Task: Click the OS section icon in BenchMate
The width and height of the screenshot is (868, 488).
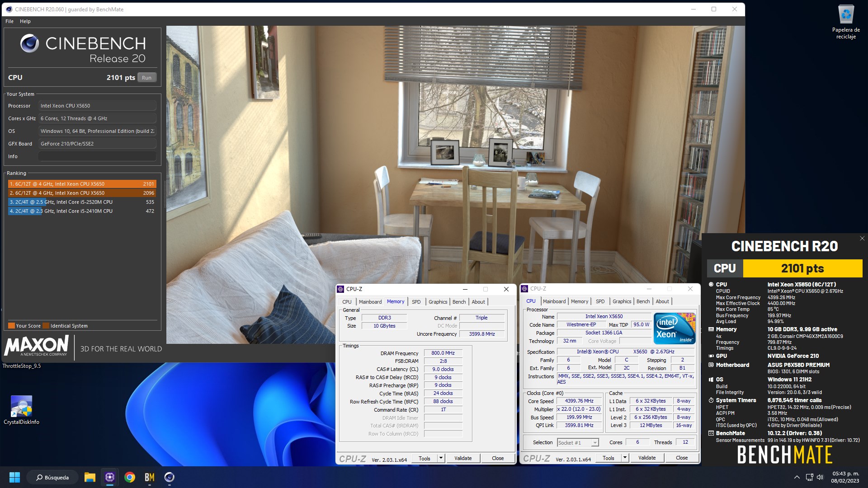Action: pos(711,380)
